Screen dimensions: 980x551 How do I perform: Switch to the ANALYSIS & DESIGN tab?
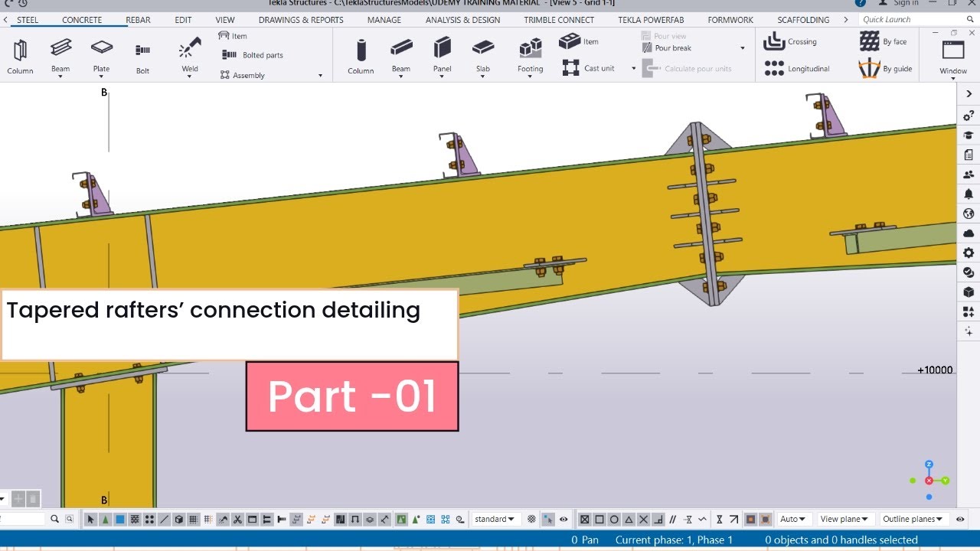point(462,20)
